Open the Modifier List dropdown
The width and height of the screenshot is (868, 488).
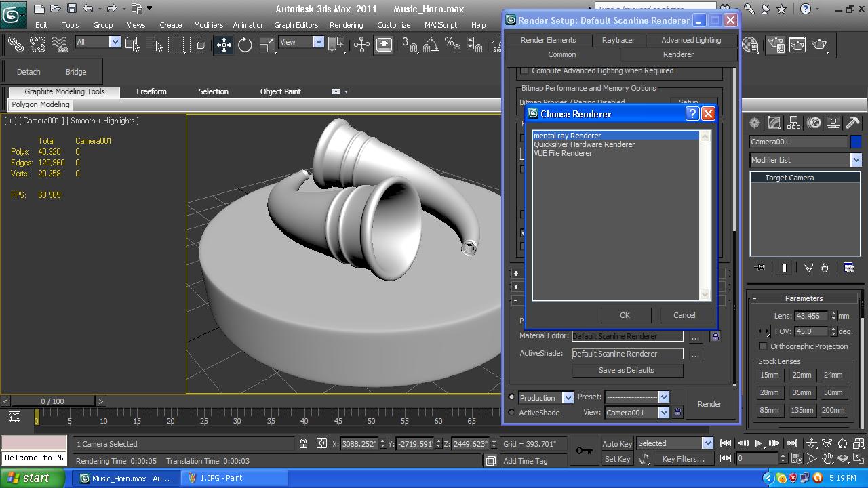pyautogui.click(x=856, y=159)
